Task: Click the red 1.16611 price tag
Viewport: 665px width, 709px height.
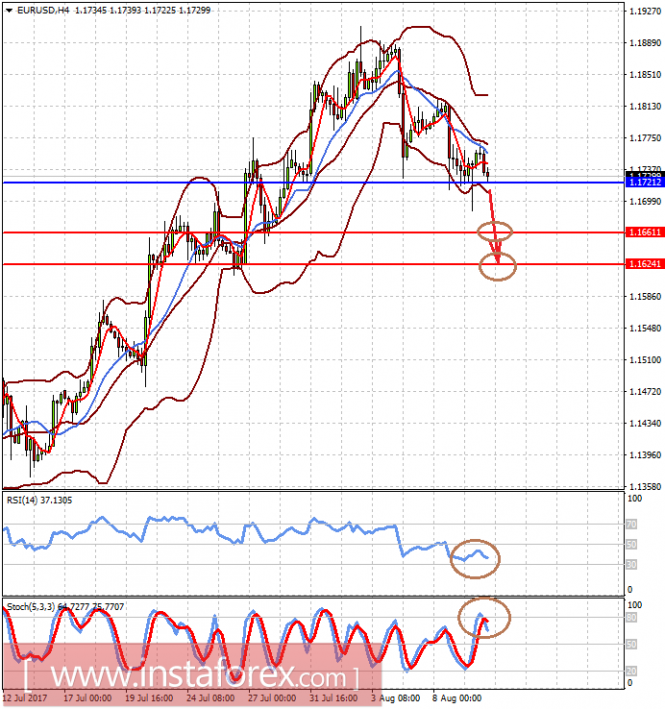Action: pos(641,233)
